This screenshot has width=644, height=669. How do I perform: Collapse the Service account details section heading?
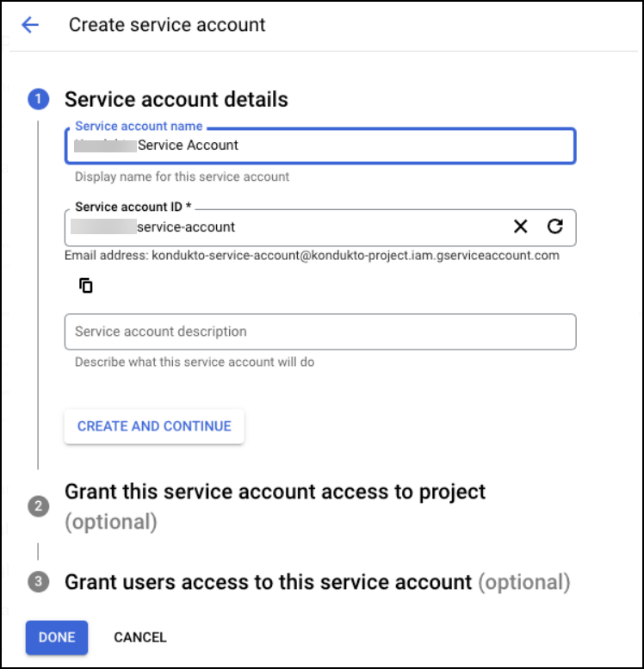click(176, 100)
